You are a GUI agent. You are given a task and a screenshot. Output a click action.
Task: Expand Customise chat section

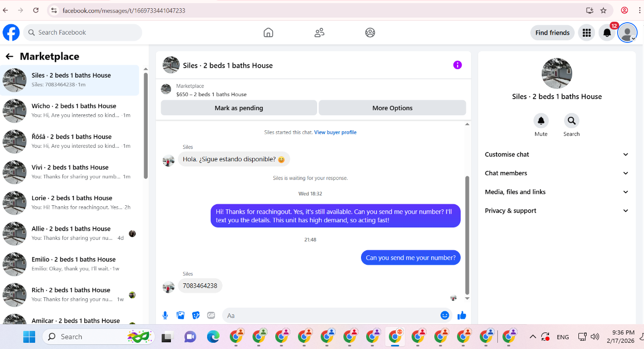tap(557, 155)
